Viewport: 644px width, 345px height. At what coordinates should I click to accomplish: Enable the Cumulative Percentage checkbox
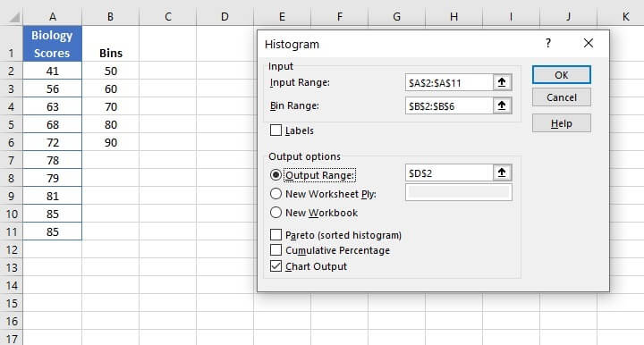click(x=276, y=250)
